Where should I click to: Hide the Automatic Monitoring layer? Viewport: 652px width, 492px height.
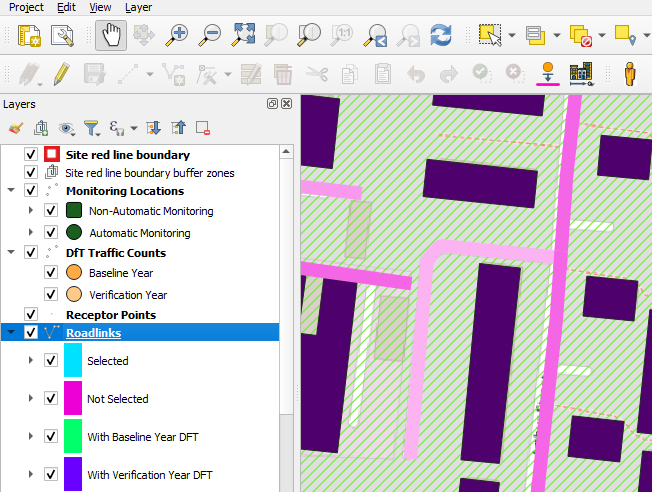[x=51, y=233]
